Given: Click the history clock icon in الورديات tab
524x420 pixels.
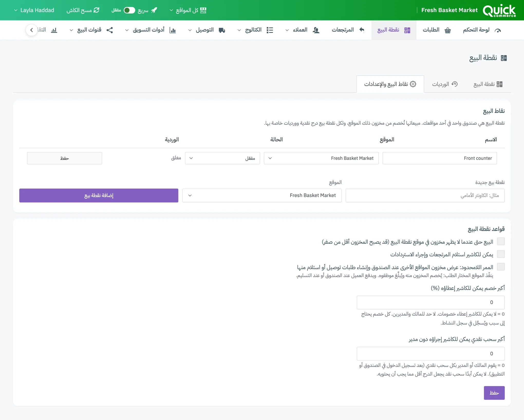Looking at the screenshot, I should (455, 84).
